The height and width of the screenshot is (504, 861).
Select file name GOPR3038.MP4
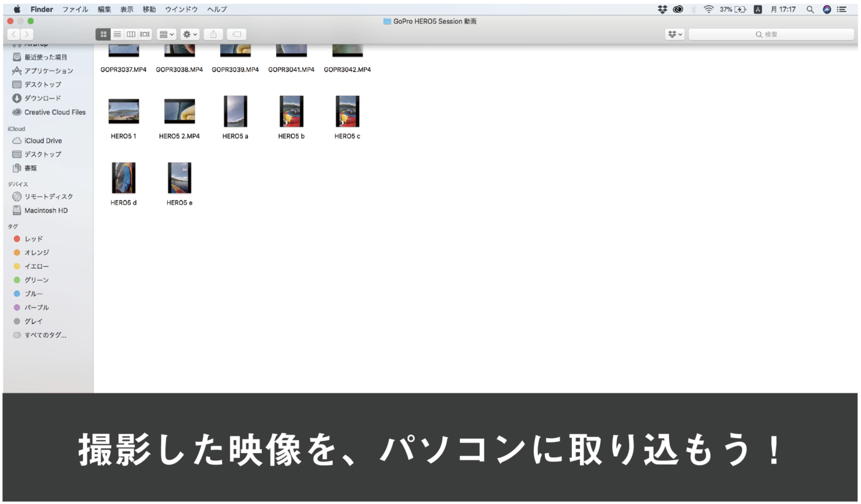coord(180,69)
